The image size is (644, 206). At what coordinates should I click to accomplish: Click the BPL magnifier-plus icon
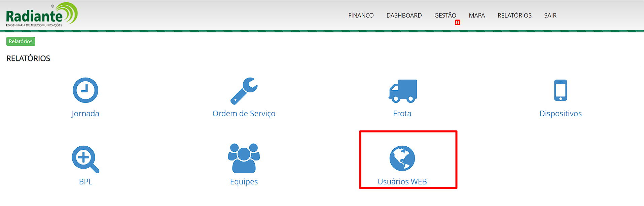tap(85, 159)
